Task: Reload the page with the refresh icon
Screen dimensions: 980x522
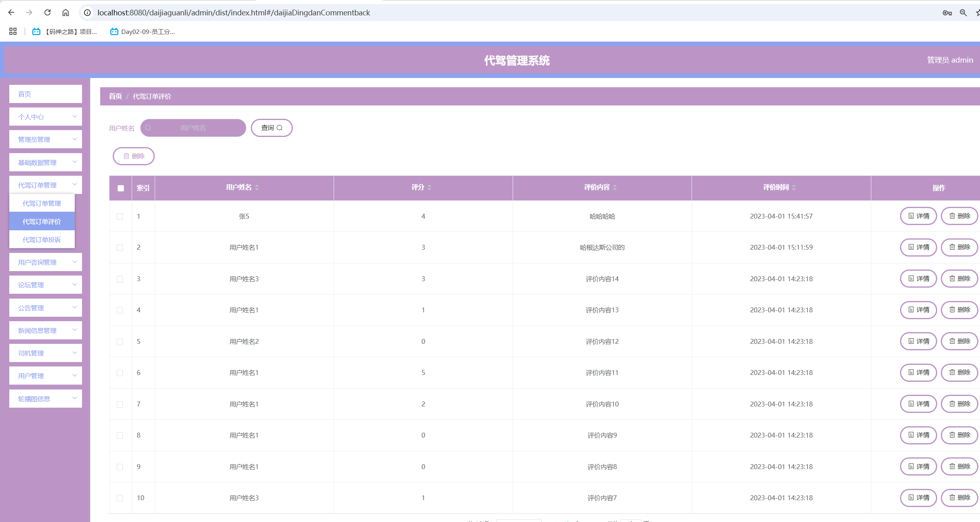Action: tap(47, 13)
